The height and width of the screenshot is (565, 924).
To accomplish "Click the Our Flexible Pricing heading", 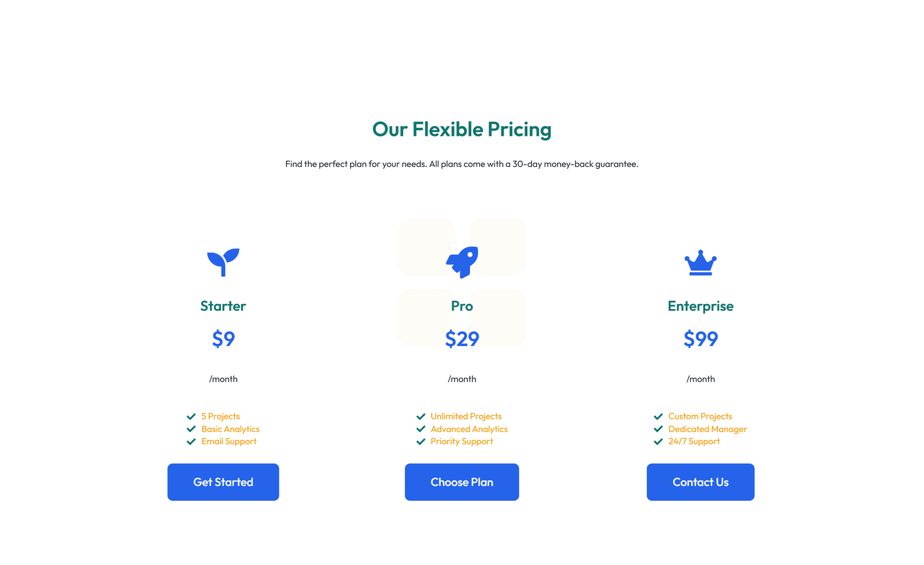I will tap(462, 129).
